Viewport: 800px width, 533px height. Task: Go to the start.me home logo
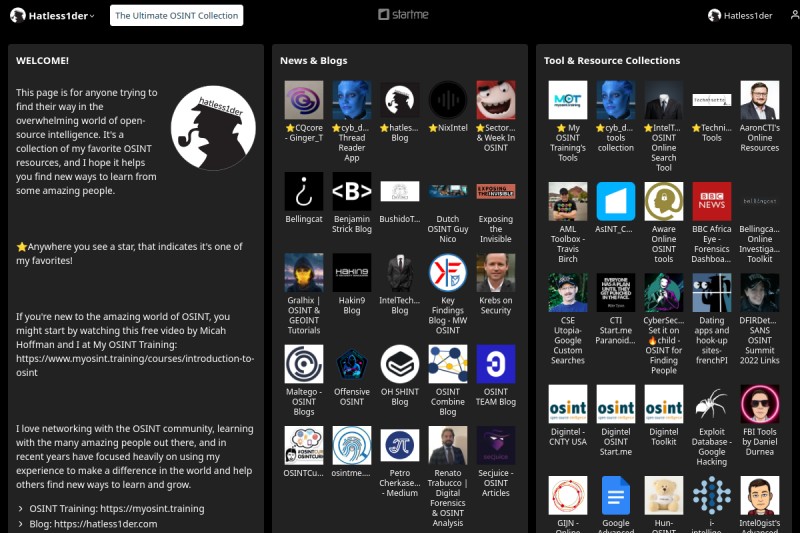(x=403, y=14)
